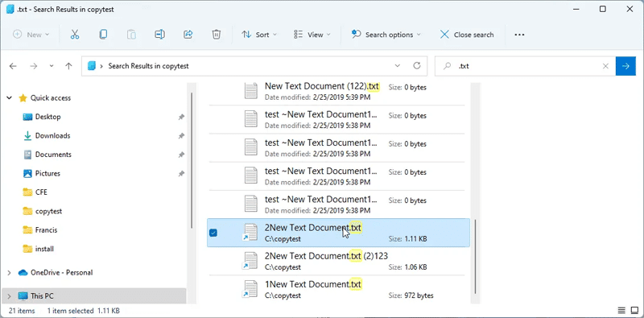Expand the OneDrive - Personal node
644x318 pixels.
[x=9, y=272]
